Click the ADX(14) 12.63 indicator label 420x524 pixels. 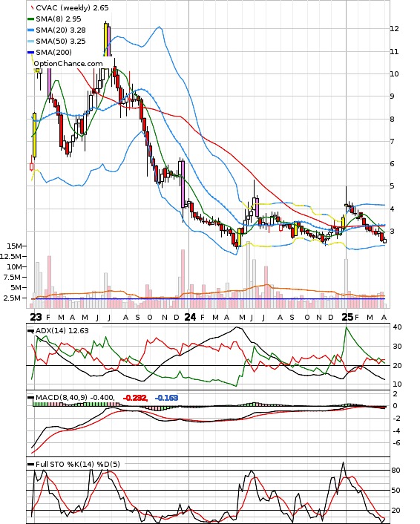point(62,331)
